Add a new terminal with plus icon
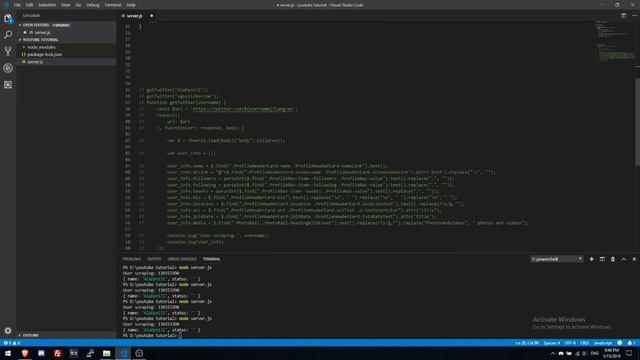The height and width of the screenshot is (360, 640). click(591, 259)
